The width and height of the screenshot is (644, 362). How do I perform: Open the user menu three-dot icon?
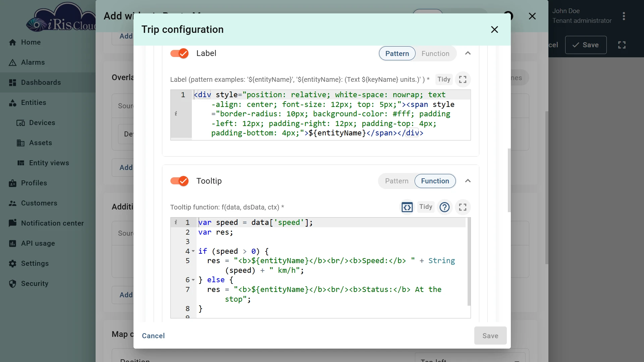click(624, 16)
